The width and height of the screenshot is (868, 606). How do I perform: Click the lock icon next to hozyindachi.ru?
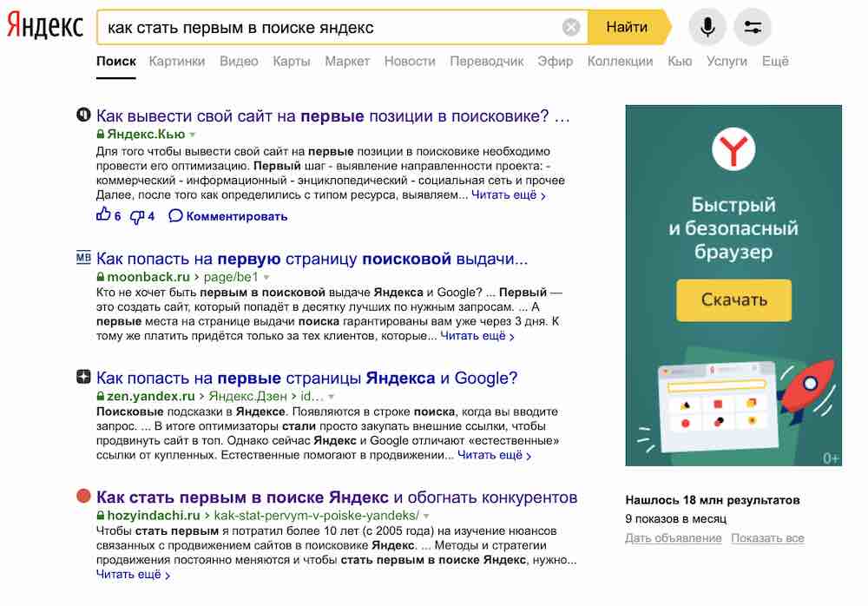(x=100, y=515)
